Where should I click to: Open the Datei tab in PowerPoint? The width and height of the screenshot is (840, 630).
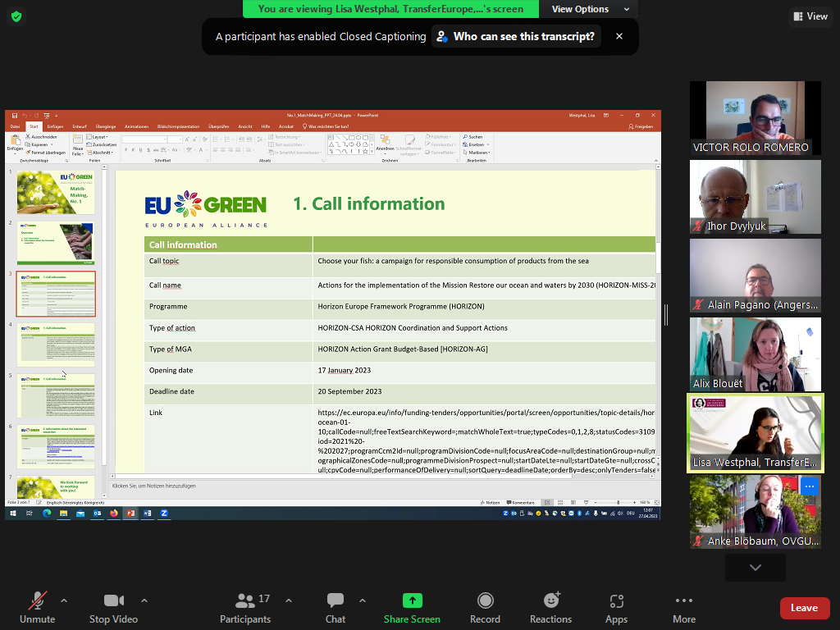15,126
